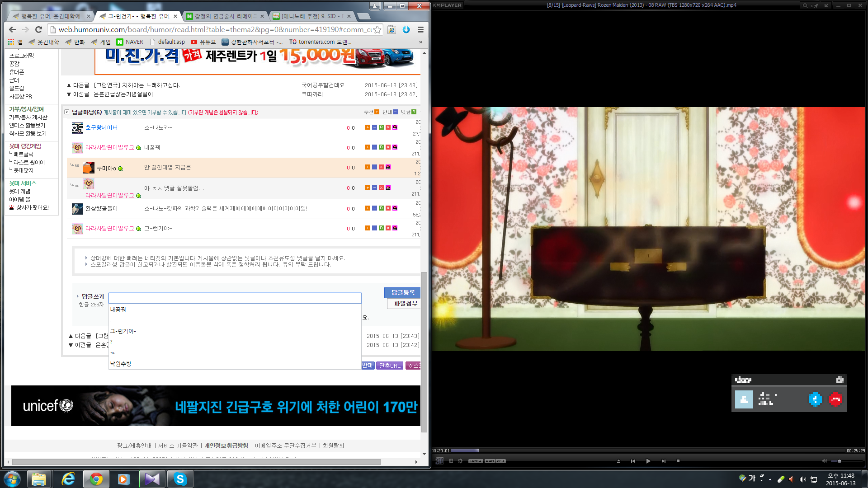Report the 아 ㅈㅅ 댓글 잘못올림 comment
The width and height of the screenshot is (868, 488).
388,188
